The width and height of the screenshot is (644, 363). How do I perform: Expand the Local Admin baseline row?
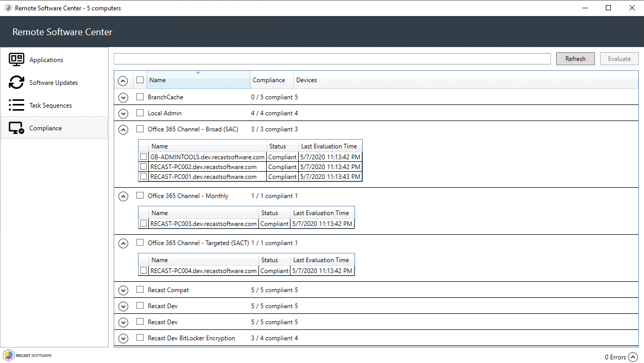(122, 113)
